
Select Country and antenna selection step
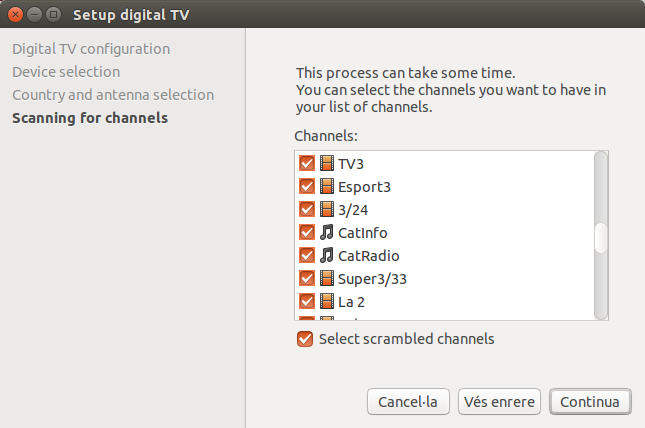point(113,95)
